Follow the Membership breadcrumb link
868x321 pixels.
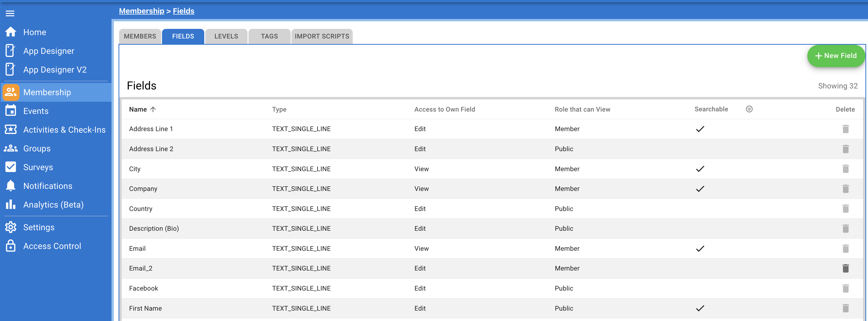click(x=141, y=11)
